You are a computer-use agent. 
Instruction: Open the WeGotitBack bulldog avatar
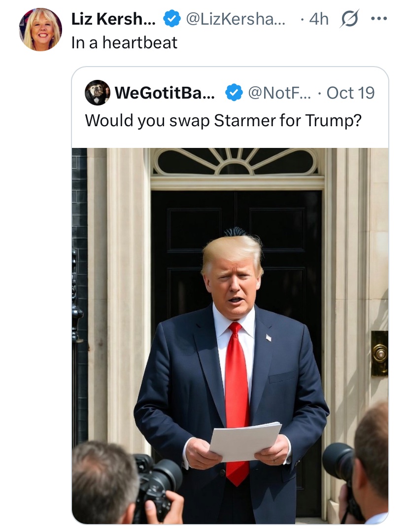pos(98,93)
